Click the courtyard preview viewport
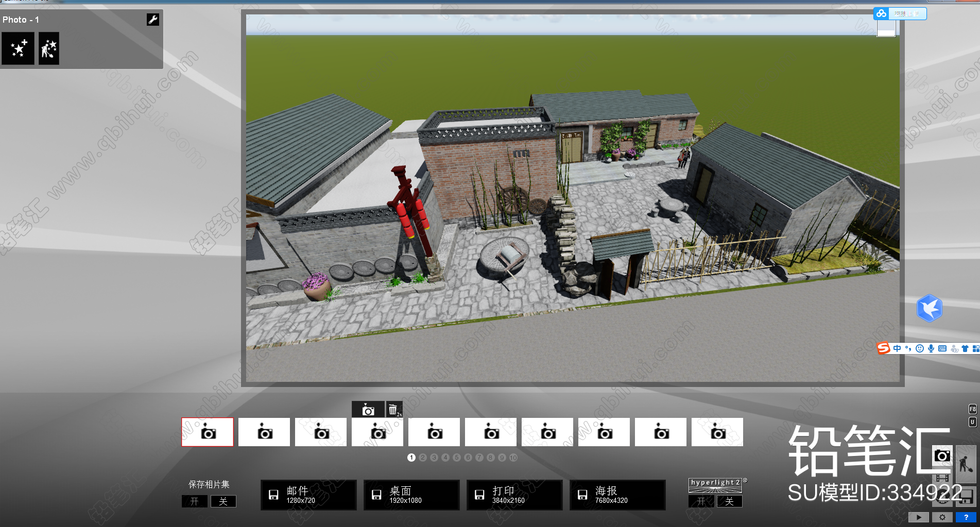 [x=573, y=198]
